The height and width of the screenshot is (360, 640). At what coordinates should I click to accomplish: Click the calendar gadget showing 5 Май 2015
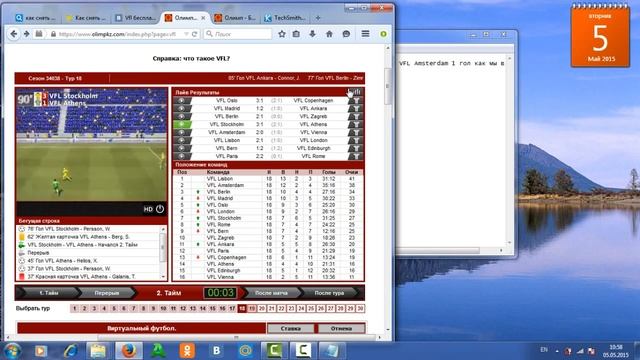pos(600,37)
